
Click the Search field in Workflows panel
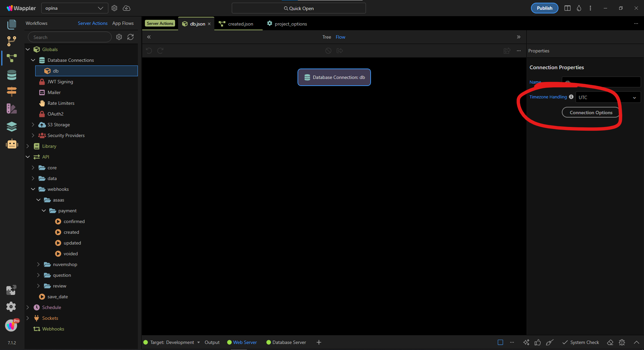click(70, 37)
